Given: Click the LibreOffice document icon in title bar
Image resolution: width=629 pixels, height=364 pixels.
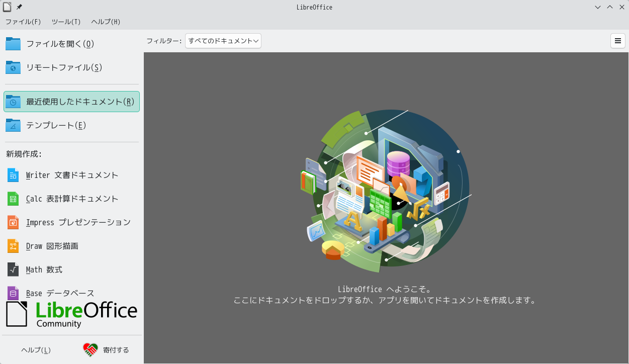Looking at the screenshot, I should [7, 7].
